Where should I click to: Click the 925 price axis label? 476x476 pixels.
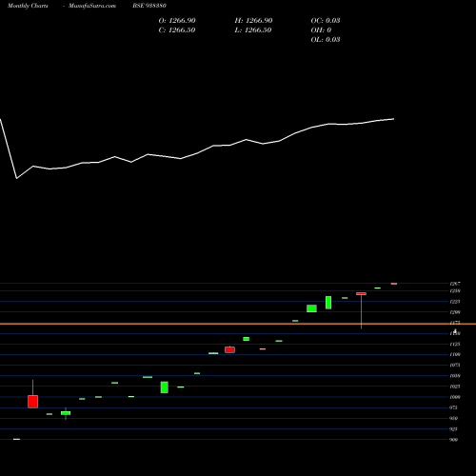pos(454,429)
